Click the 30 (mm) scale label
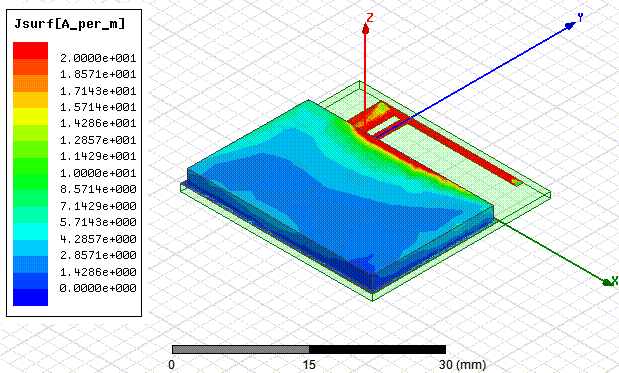 click(462, 364)
